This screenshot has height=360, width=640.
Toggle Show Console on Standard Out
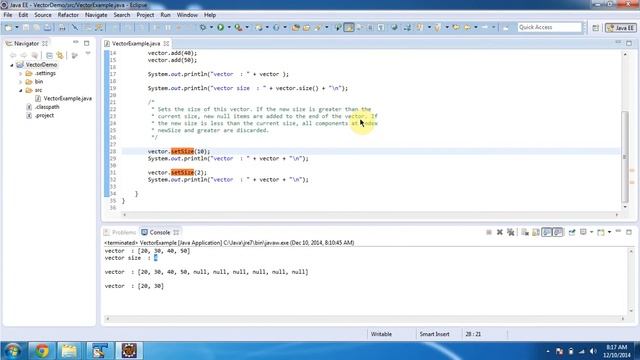coord(547,232)
